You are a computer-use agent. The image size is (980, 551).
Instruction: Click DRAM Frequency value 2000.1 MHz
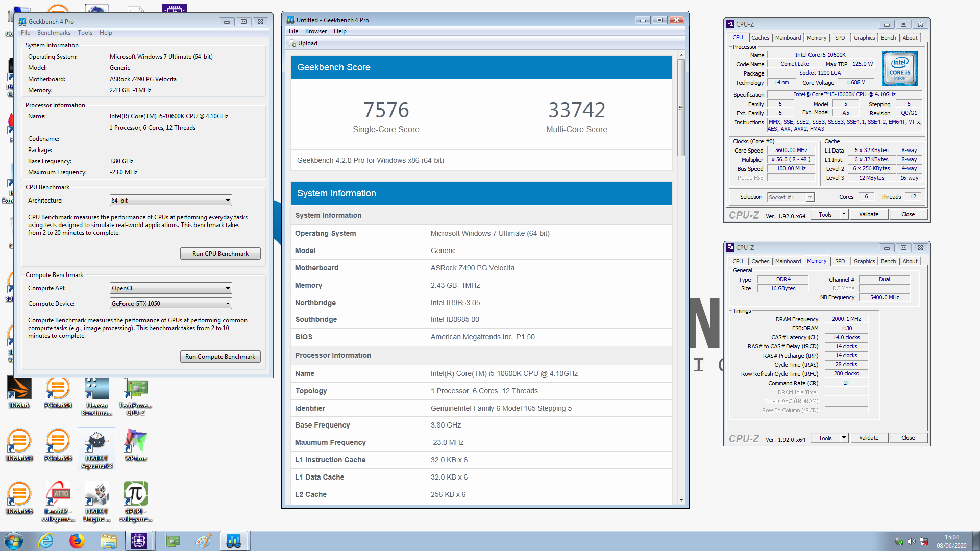point(846,319)
